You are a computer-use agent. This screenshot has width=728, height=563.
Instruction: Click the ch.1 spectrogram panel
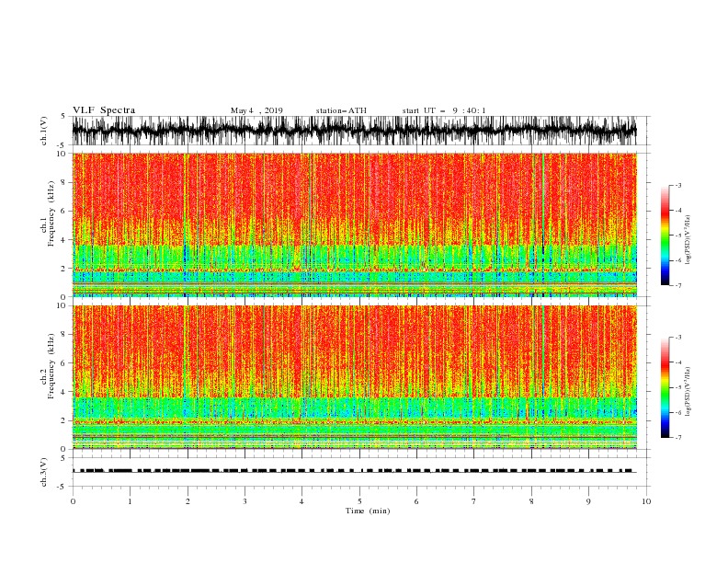coord(355,224)
